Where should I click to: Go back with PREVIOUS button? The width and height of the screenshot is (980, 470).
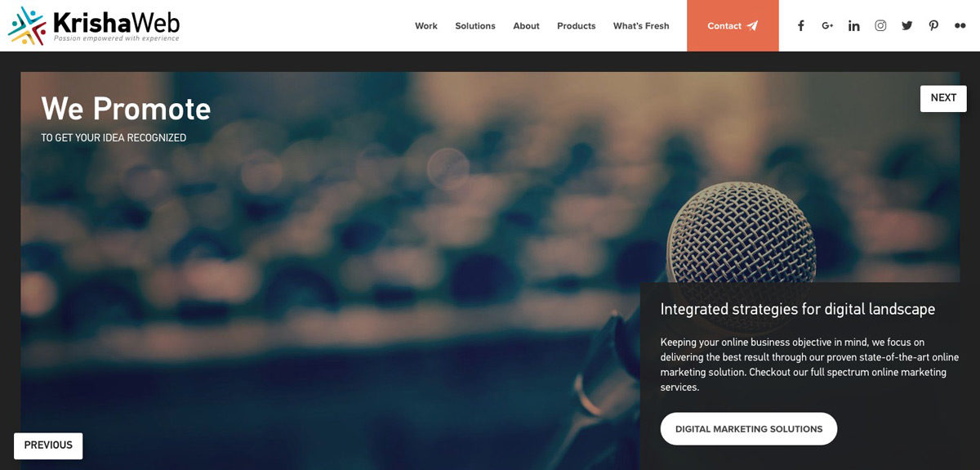[x=48, y=445]
